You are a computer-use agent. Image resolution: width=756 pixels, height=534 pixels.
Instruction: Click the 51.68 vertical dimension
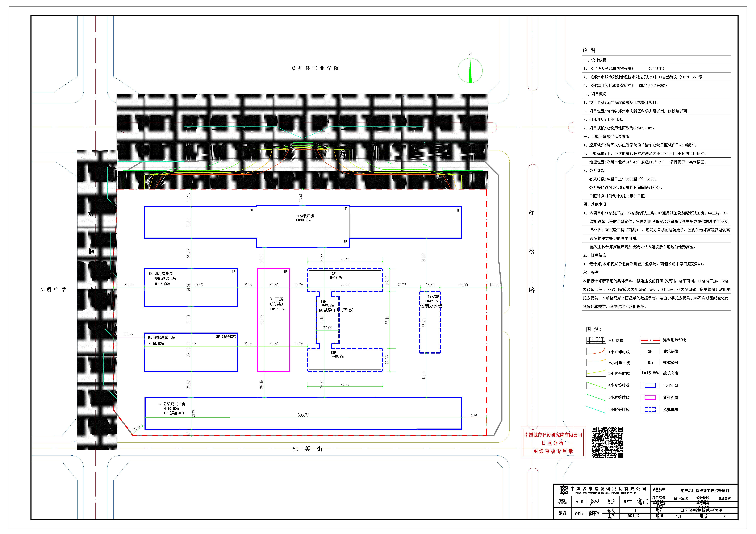[423, 258]
